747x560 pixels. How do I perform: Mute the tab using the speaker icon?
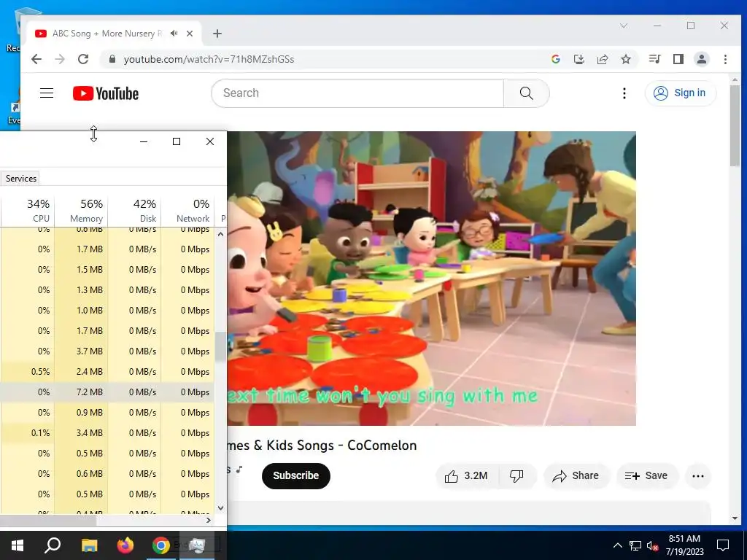(x=174, y=34)
